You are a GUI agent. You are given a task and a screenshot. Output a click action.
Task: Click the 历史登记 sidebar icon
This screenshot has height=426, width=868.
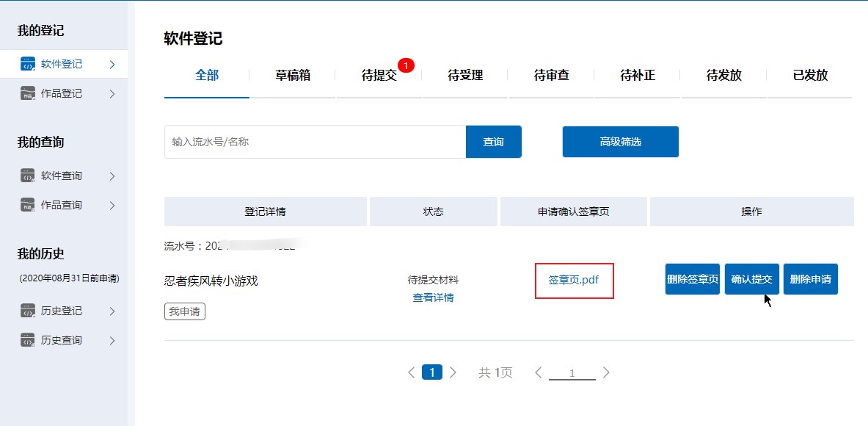coord(27,311)
